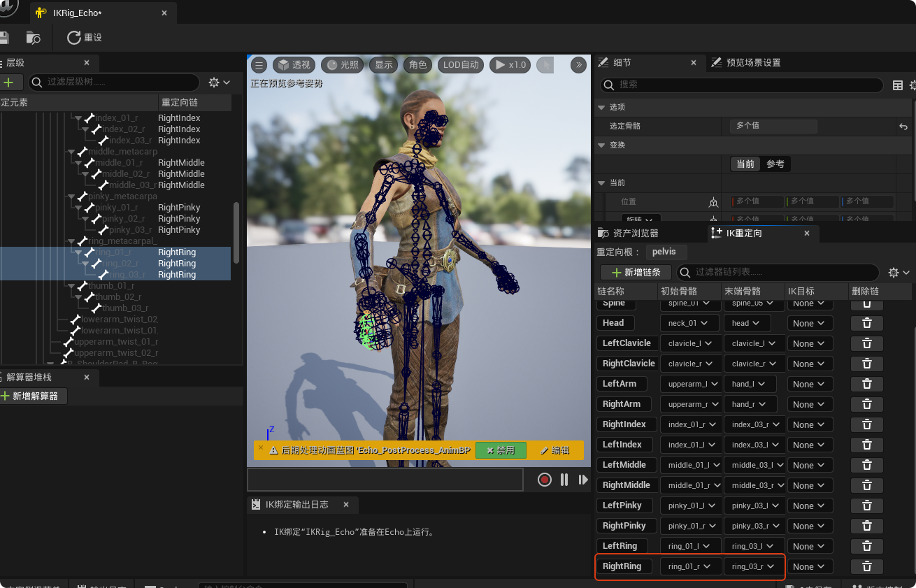
Task: Click the 新增解算器 add solver button
Action: (x=34, y=396)
